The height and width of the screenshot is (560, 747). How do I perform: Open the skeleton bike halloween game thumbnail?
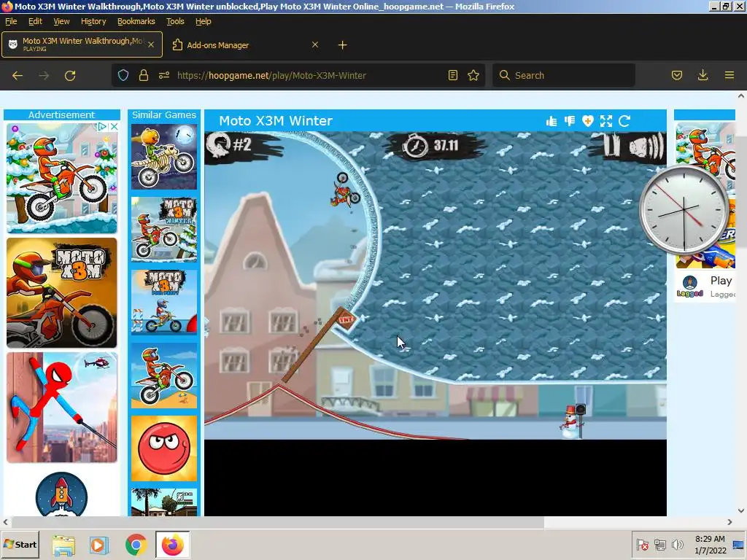(164, 157)
